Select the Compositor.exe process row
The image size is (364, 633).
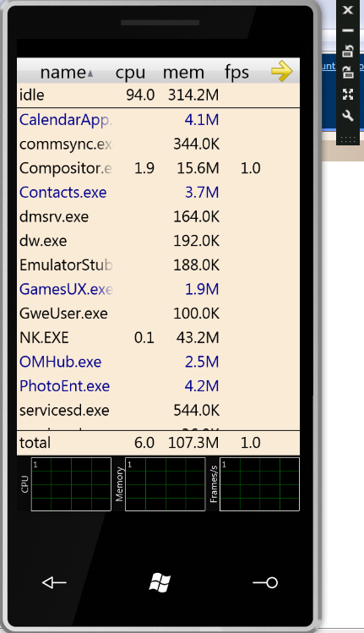tap(158, 168)
